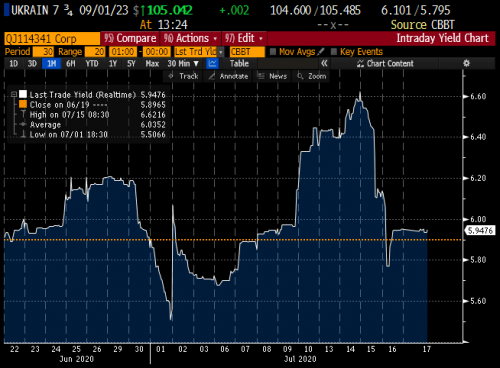Select the 5Y range tab

pos(131,63)
